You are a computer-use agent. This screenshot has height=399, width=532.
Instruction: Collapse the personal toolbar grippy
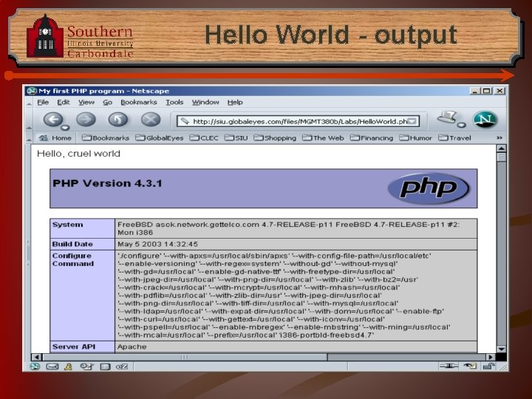coord(29,138)
